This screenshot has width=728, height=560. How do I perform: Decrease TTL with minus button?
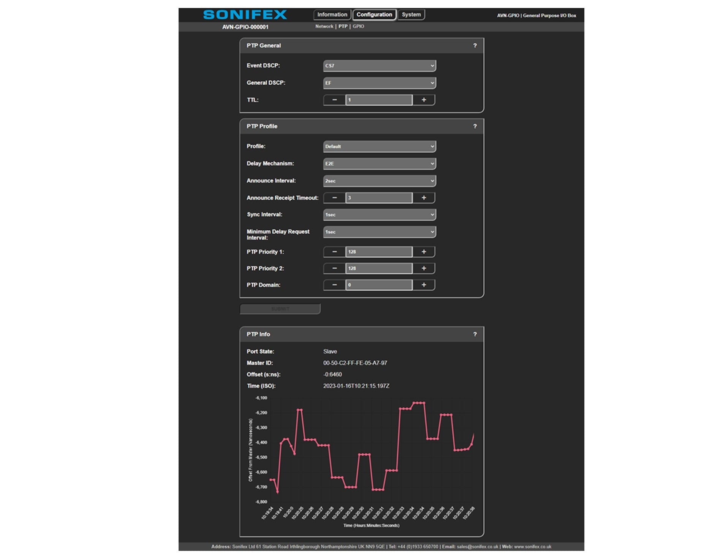tap(334, 100)
